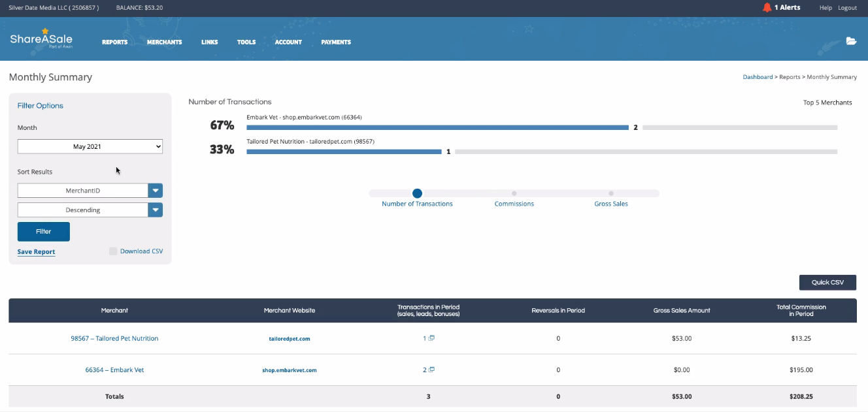Image resolution: width=868 pixels, height=412 pixels.
Task: Click the Tailored Pet Nutrition transactions bar
Action: click(x=344, y=151)
